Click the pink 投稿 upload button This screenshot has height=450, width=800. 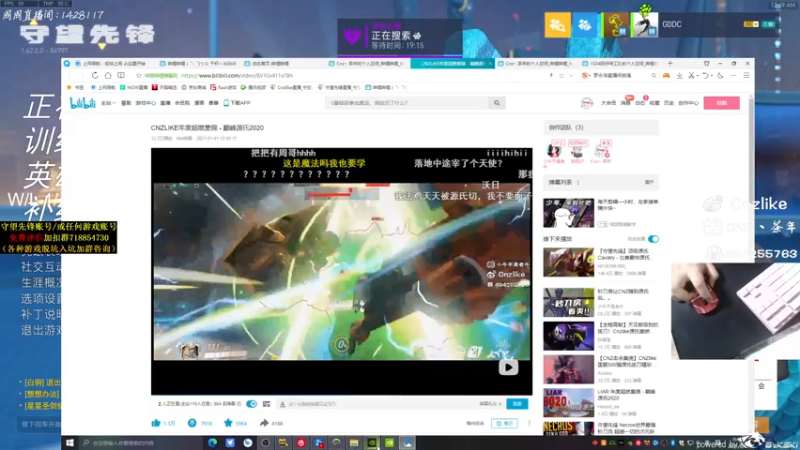(x=721, y=103)
